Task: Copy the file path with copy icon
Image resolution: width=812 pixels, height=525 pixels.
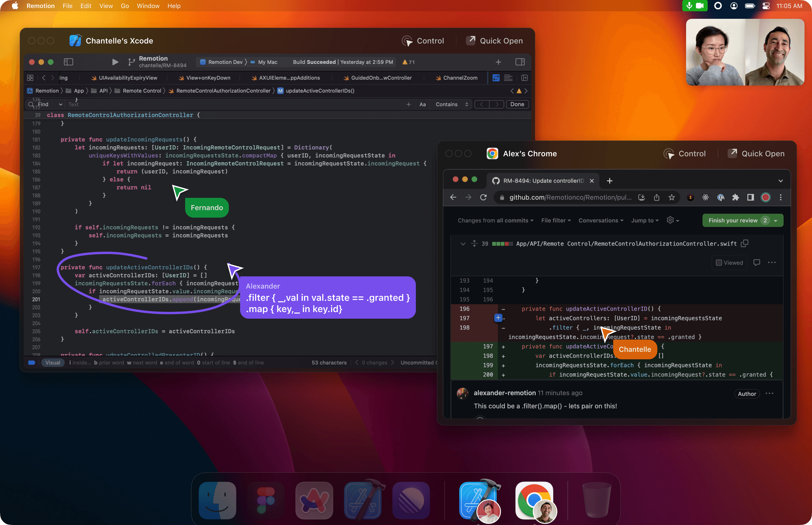Action: click(745, 243)
